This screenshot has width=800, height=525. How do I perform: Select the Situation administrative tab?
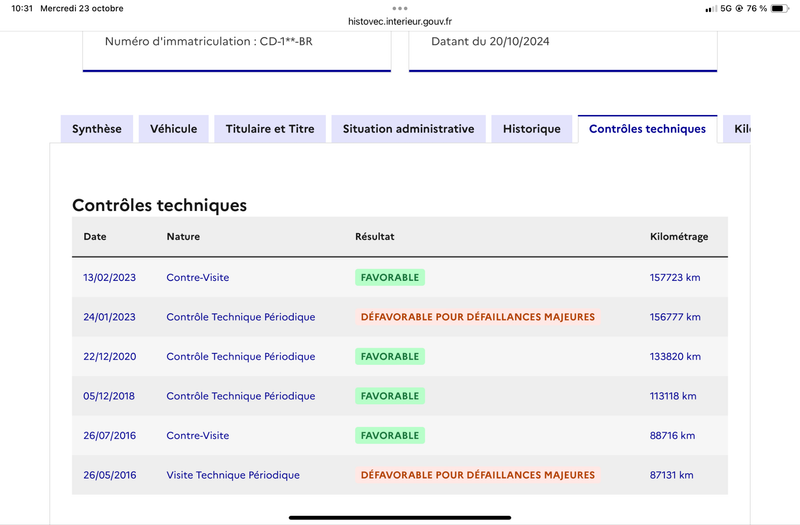408,129
